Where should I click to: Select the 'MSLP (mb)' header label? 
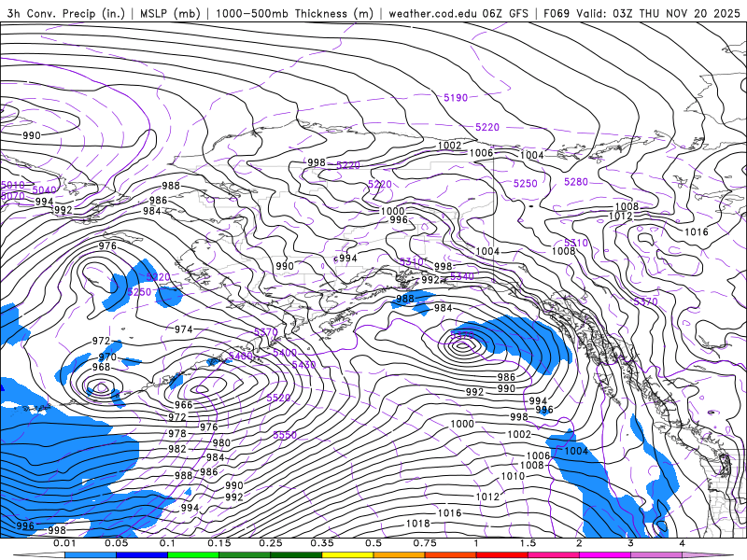coord(170,13)
